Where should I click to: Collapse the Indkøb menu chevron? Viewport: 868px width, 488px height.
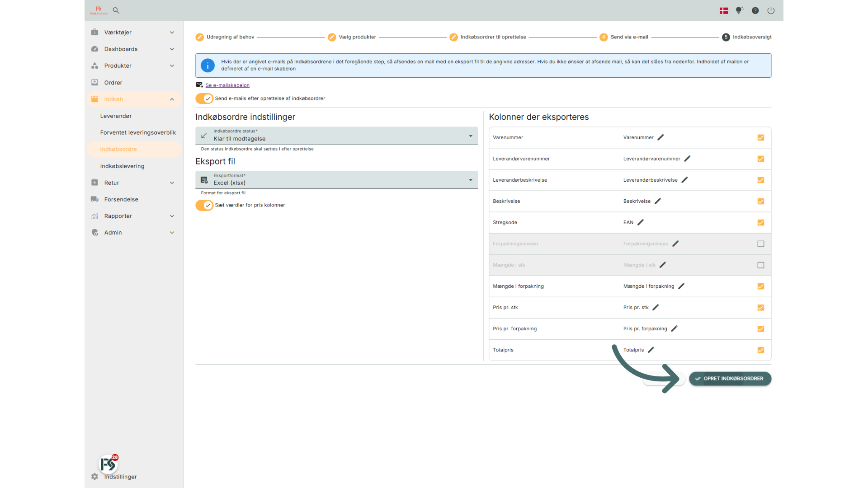coord(172,99)
